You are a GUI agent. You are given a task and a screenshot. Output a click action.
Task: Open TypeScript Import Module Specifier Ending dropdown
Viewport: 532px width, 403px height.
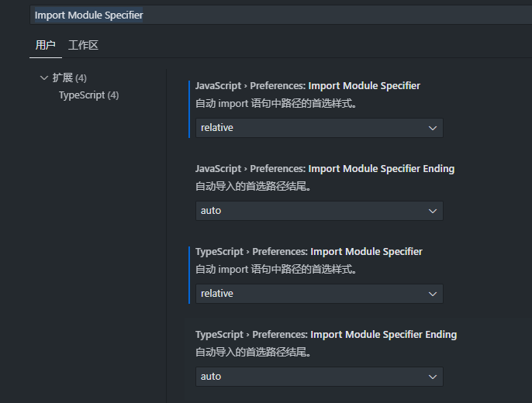coord(319,377)
